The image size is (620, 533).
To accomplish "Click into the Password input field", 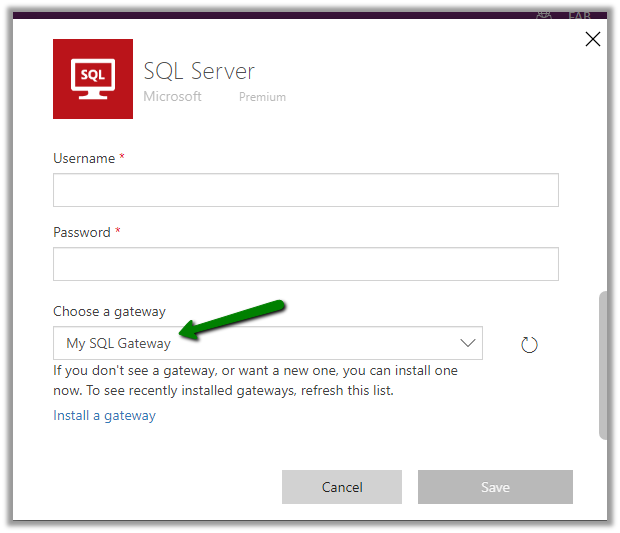I will point(305,264).
